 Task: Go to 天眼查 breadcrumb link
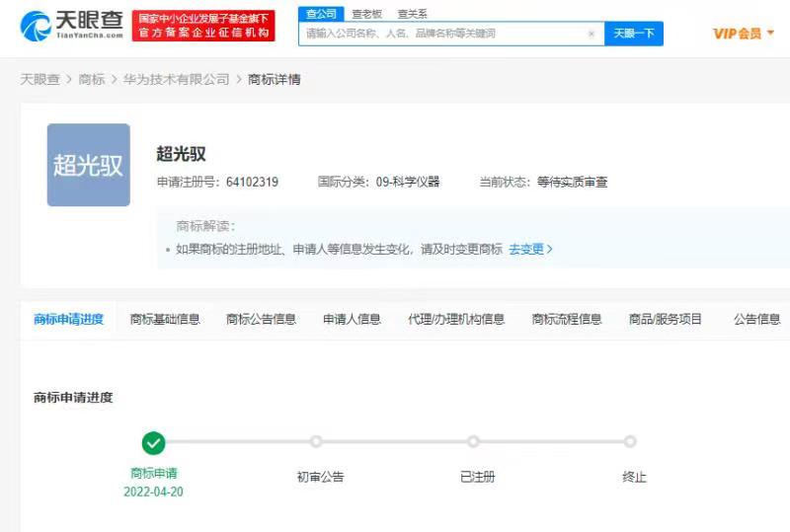click(39, 79)
